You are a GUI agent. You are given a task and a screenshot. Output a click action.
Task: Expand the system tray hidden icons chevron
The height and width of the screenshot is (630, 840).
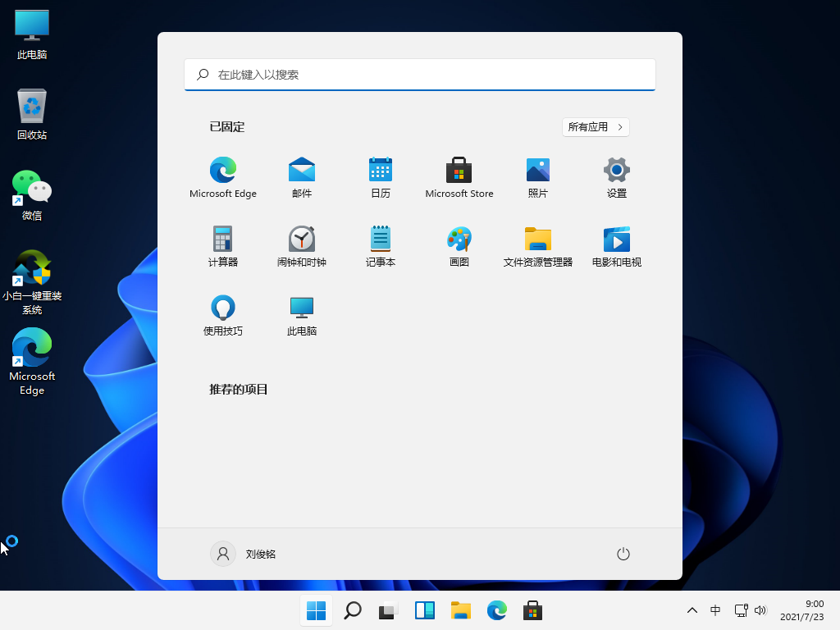click(x=692, y=610)
